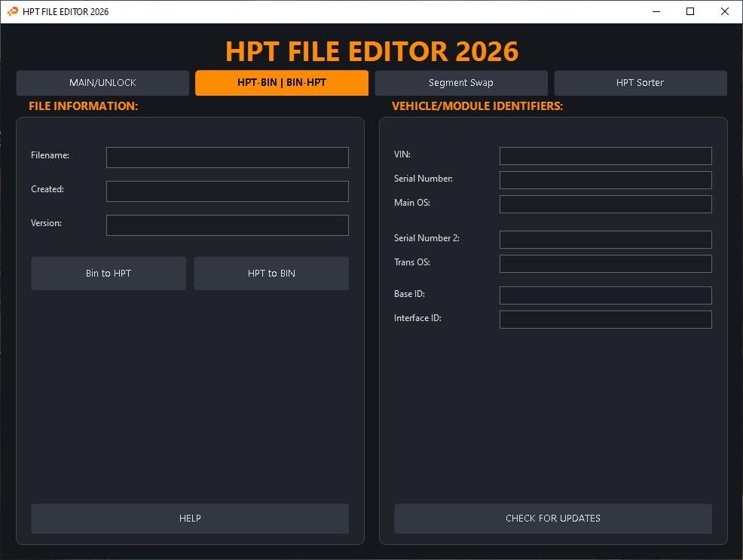Click the Base ID: label

tap(409, 294)
